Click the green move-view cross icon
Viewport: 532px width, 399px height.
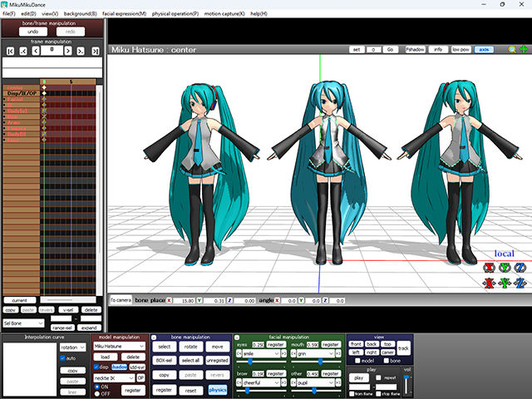[524, 50]
